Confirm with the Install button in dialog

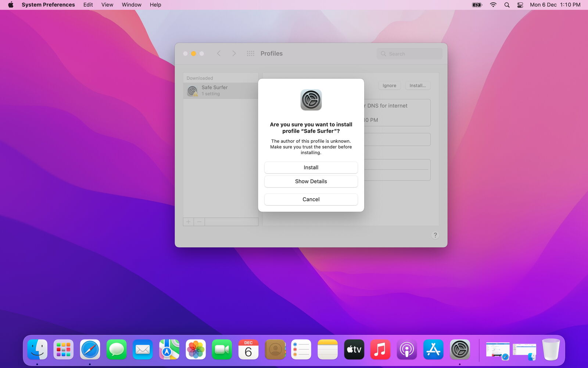(x=311, y=167)
